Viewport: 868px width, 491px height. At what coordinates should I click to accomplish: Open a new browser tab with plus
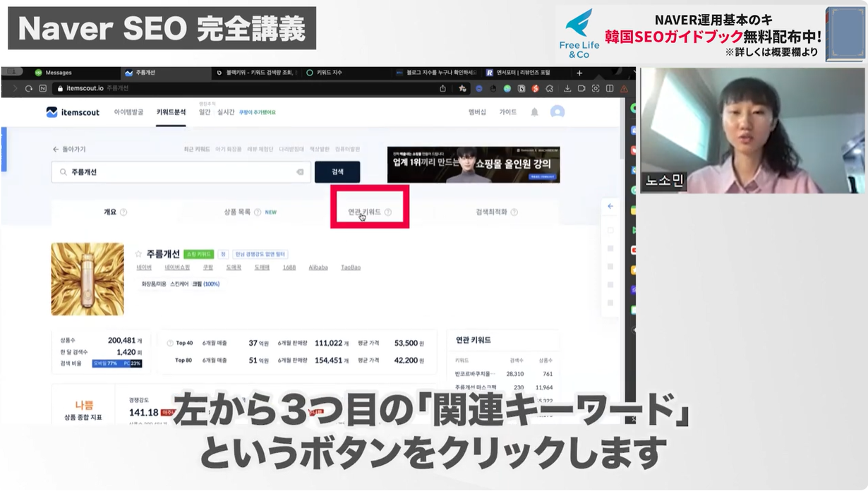579,73
